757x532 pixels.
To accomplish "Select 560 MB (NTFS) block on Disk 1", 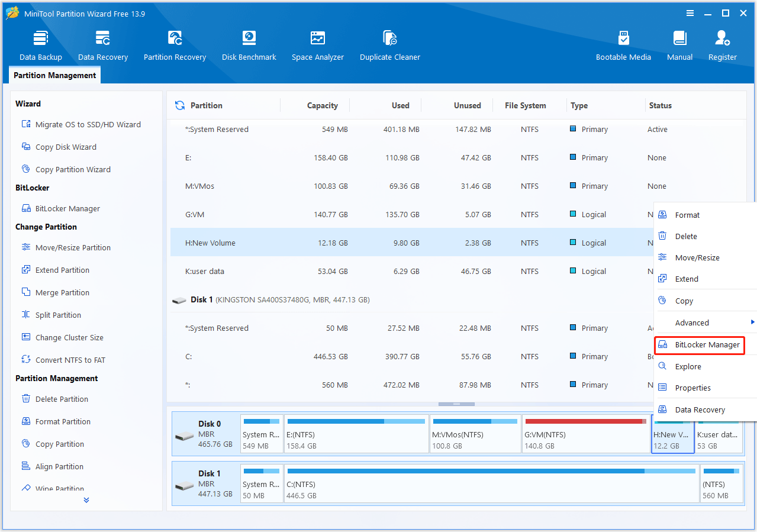I will pos(721,483).
